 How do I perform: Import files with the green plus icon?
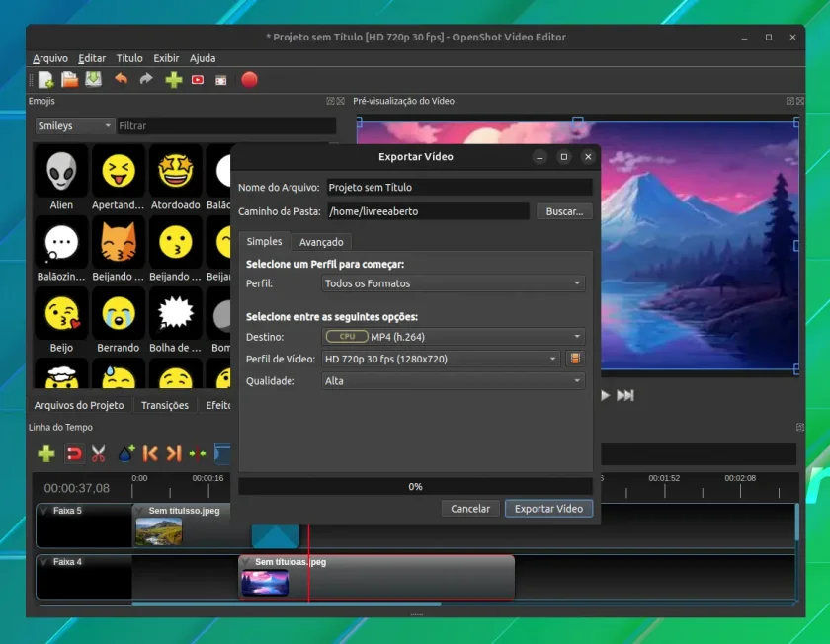(174, 80)
